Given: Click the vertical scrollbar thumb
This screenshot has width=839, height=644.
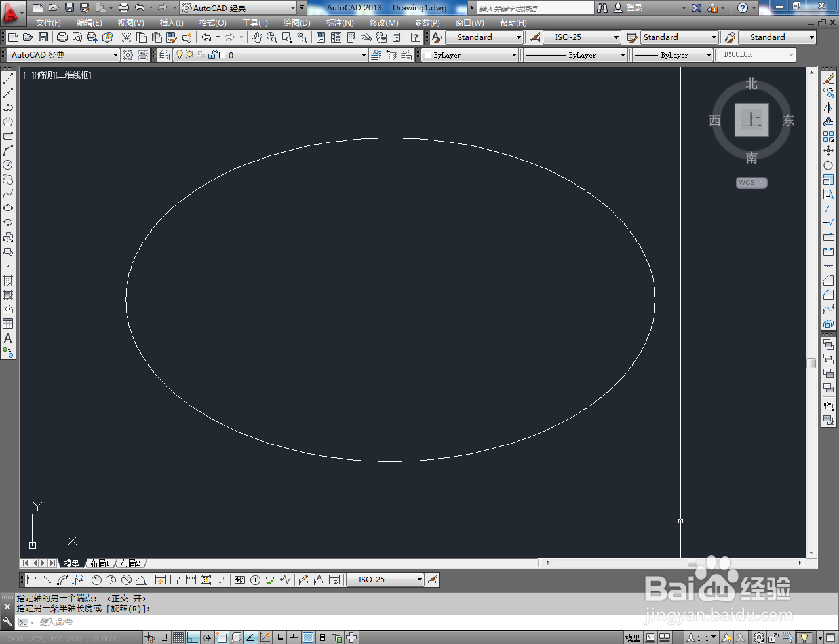Looking at the screenshot, I should pos(811,363).
